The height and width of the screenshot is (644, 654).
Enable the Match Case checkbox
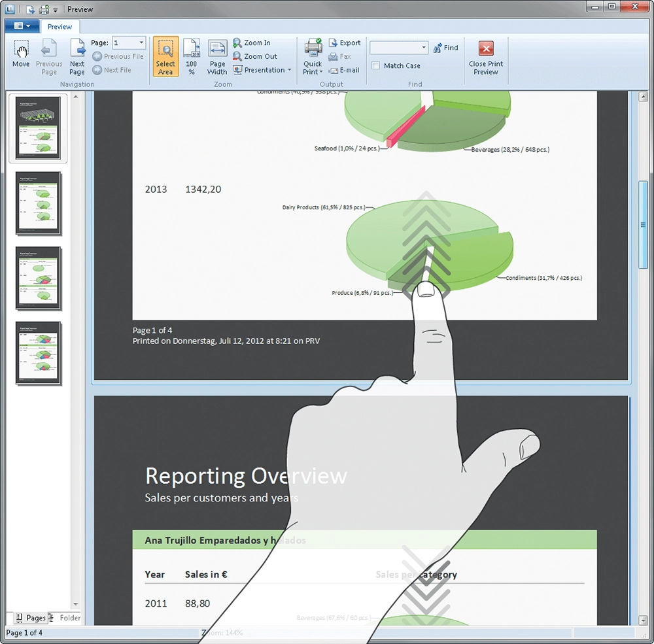click(375, 65)
